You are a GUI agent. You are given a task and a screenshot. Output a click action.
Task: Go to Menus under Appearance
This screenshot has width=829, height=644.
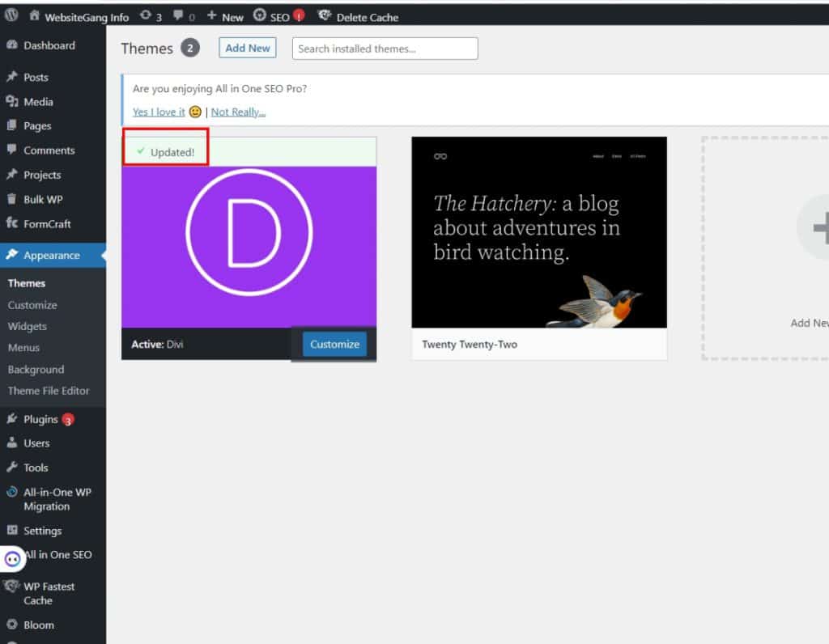[23, 348]
